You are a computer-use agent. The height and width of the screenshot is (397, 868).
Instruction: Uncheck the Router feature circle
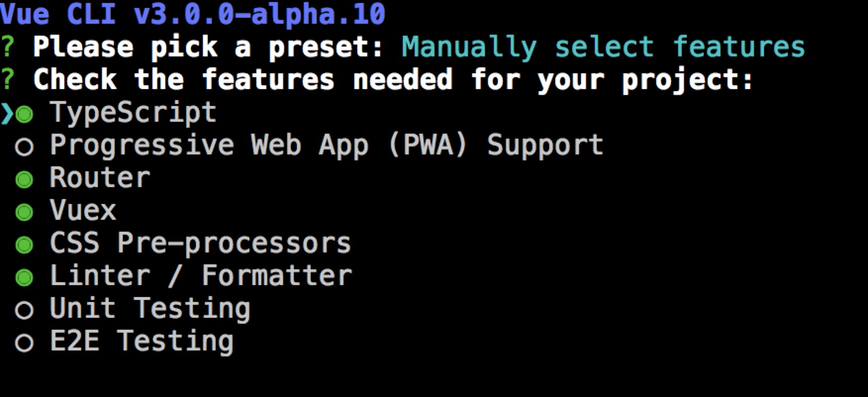[24, 180]
